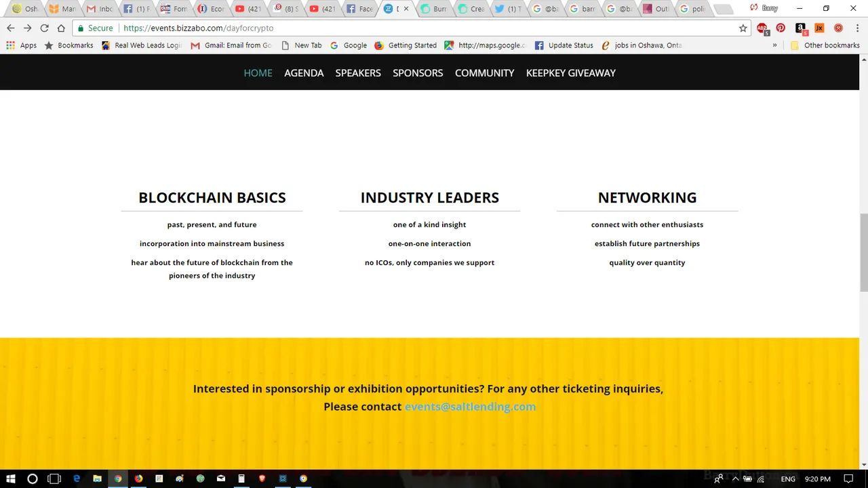
Task: Open the maps.google bookmark
Action: point(485,45)
